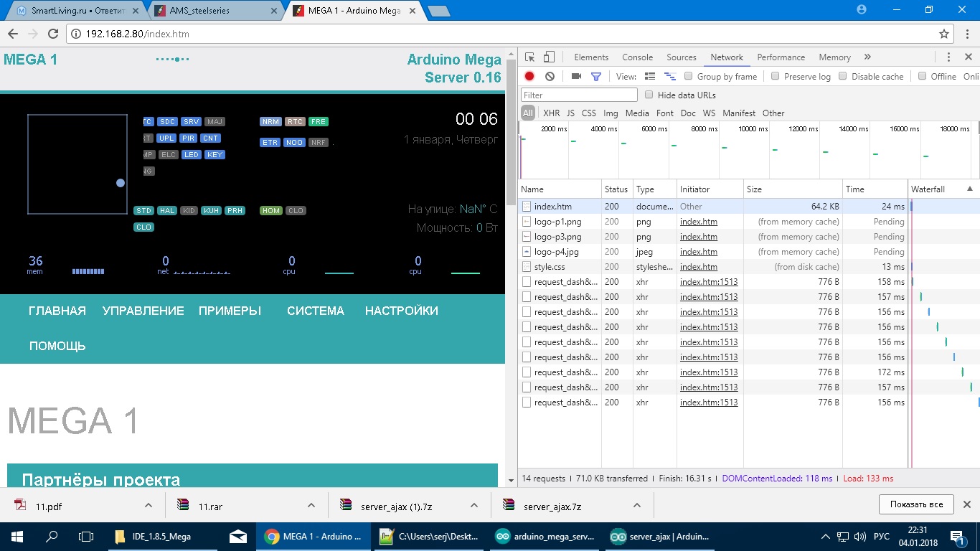Click the Показать все downloads button

tap(916, 504)
